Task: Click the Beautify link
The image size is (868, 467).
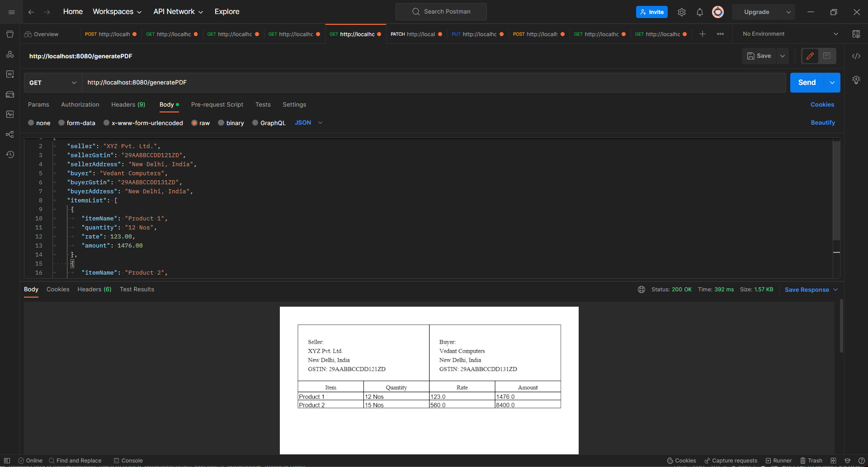Action: pos(822,122)
